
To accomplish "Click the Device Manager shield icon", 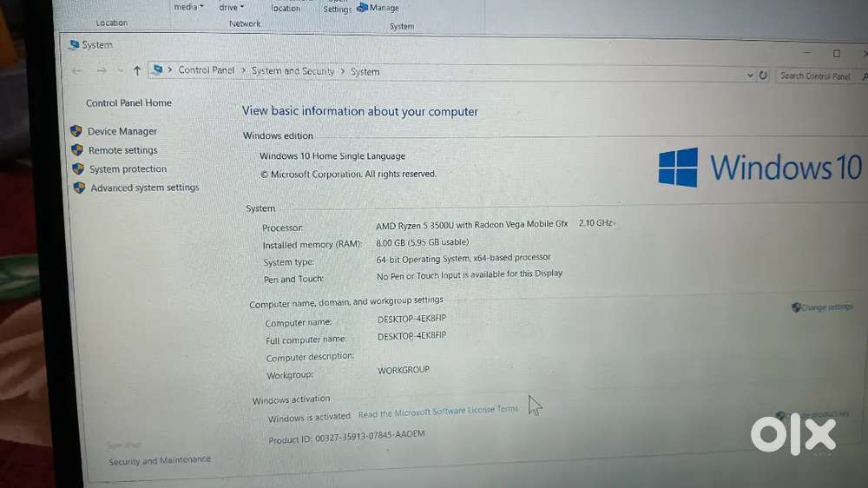I will tap(76, 131).
